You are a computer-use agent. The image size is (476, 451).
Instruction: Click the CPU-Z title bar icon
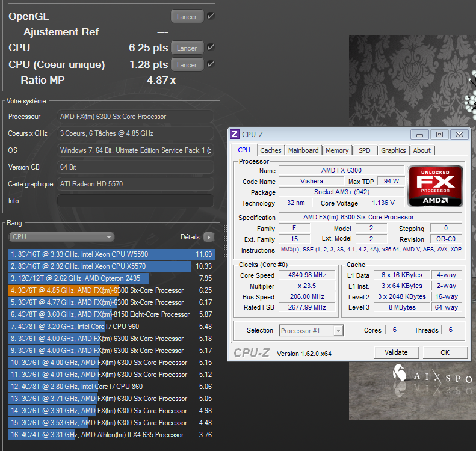coord(235,134)
